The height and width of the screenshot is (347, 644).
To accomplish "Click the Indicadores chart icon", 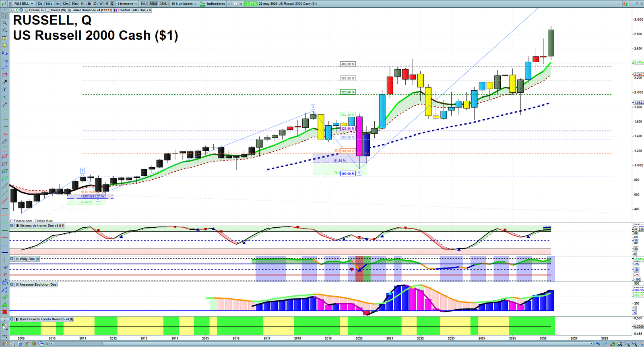I will click(202, 4).
